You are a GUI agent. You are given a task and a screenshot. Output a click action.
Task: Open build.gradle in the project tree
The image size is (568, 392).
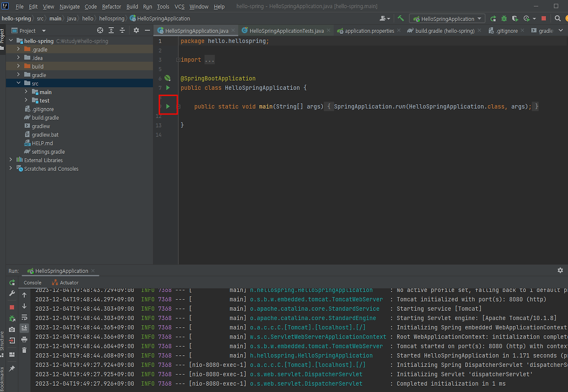click(45, 118)
